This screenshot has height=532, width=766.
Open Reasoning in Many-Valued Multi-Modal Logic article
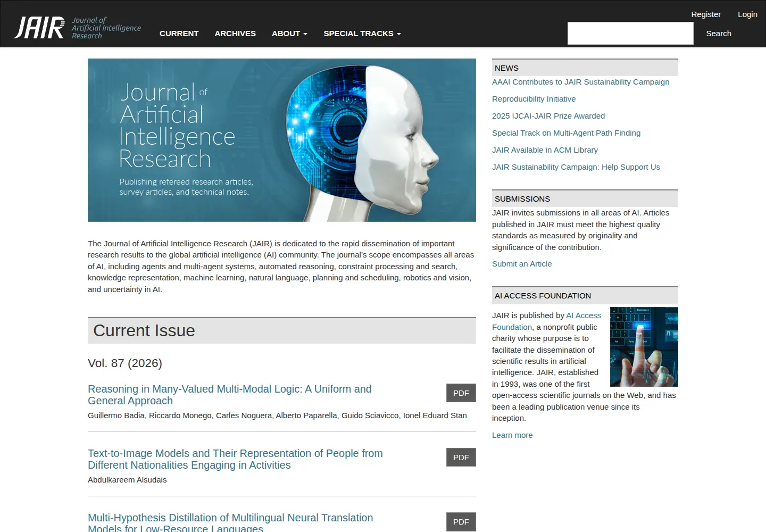coord(230,395)
